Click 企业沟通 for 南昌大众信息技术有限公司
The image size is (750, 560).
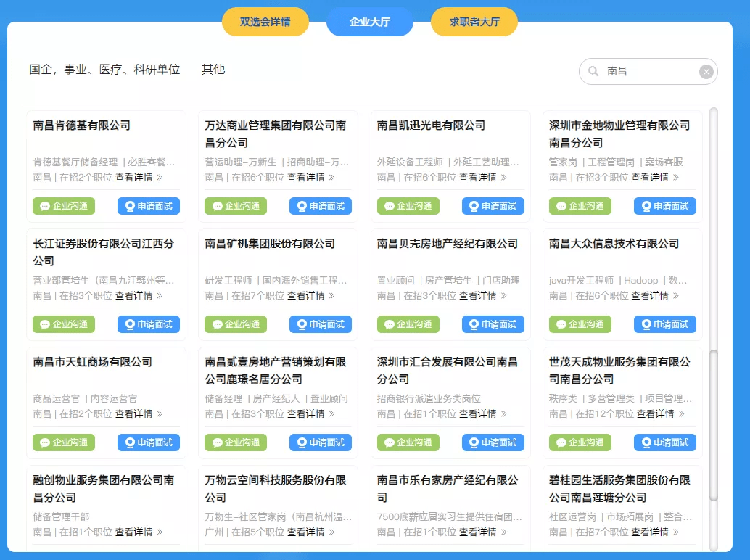pos(580,324)
